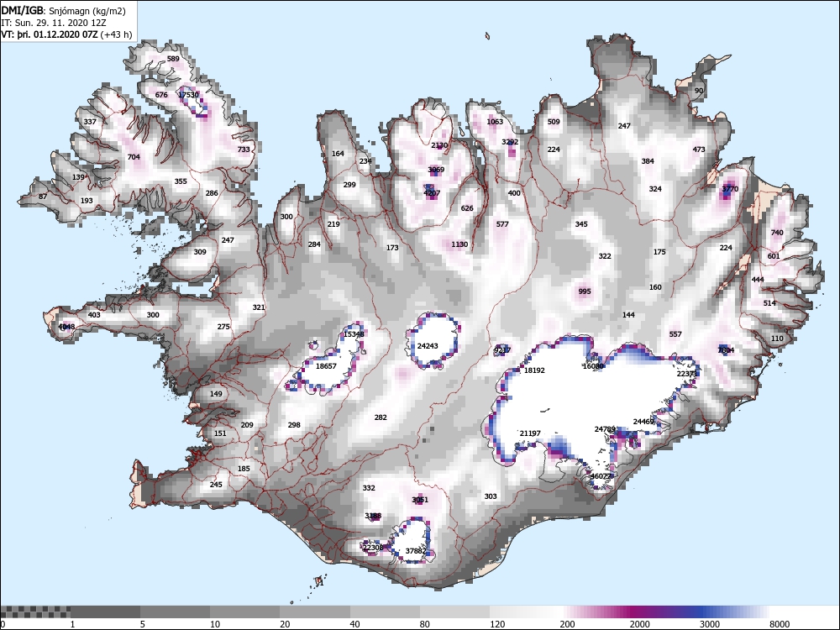Click the glacier value '24243'
This screenshot has height=630, width=840.
(428, 346)
